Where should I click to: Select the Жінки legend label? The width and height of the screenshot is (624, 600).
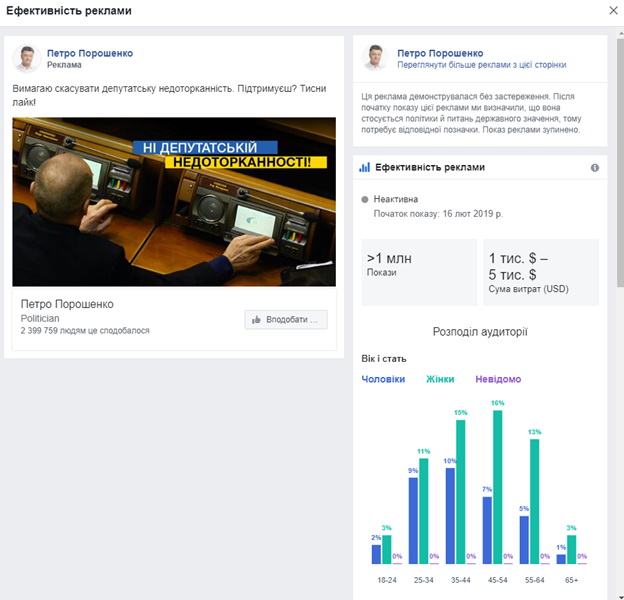tap(439, 379)
